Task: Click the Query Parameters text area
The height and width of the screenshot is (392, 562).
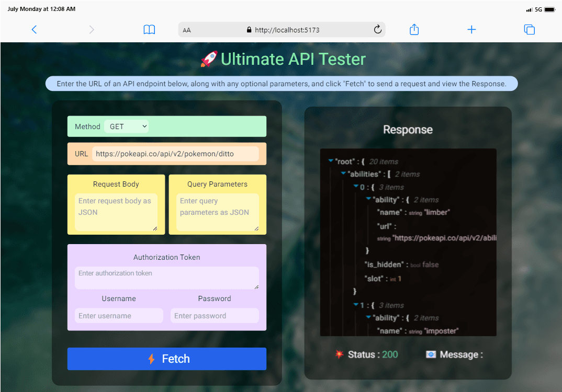Action: [x=218, y=212]
